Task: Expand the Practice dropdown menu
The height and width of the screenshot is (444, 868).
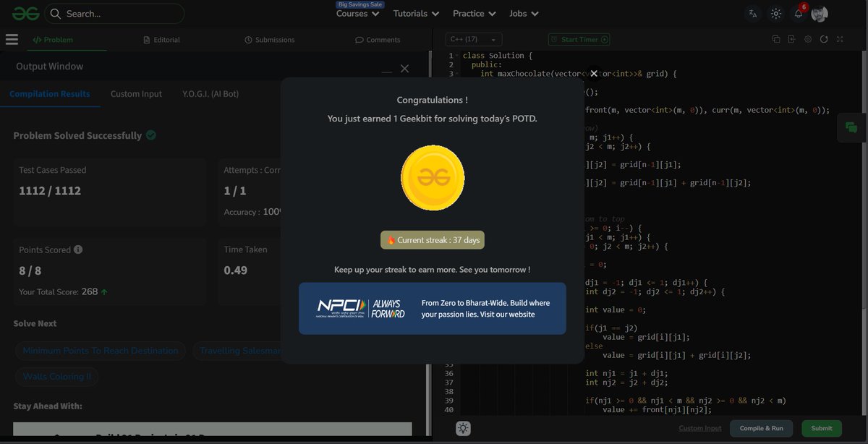Action: pyautogui.click(x=475, y=13)
